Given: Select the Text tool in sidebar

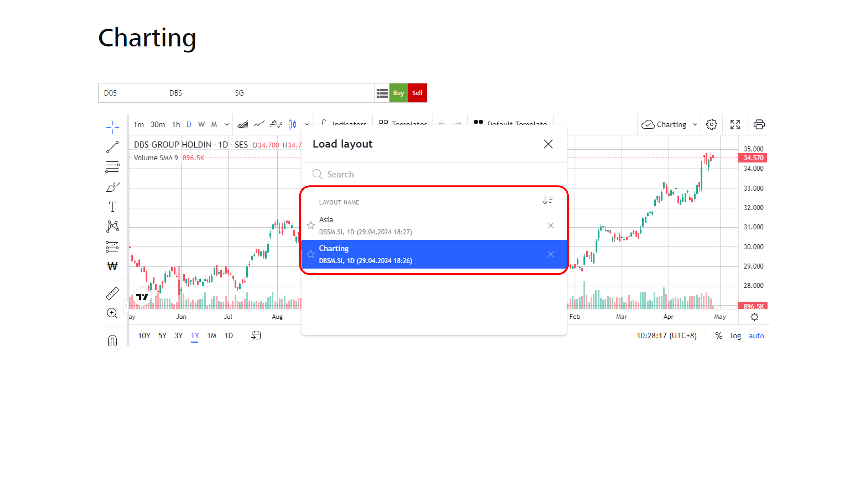Looking at the screenshot, I should pos(112,207).
